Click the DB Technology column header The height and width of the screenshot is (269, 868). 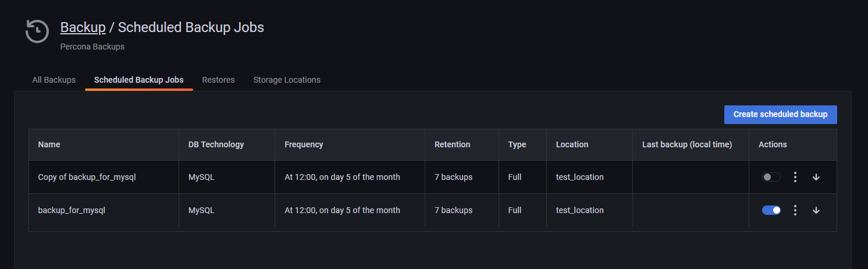[216, 144]
